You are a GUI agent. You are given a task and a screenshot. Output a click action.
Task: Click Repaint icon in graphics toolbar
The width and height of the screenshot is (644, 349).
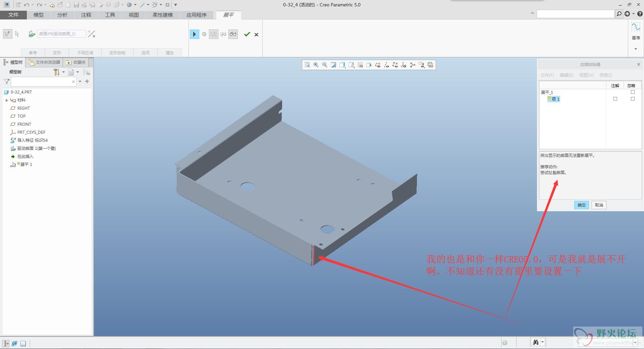tap(333, 65)
